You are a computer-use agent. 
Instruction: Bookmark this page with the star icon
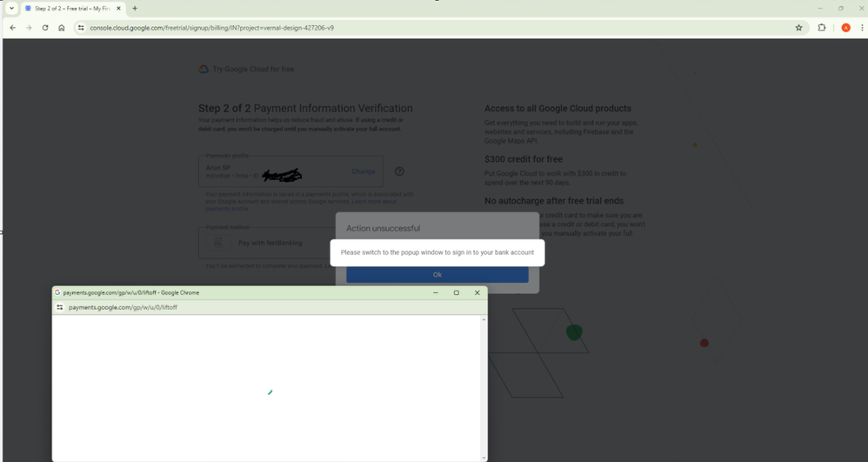tap(798, 28)
